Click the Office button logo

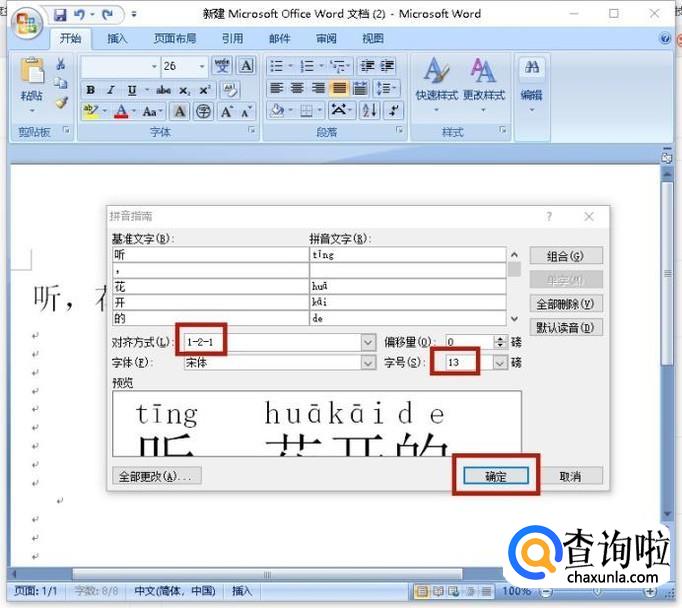[27, 22]
